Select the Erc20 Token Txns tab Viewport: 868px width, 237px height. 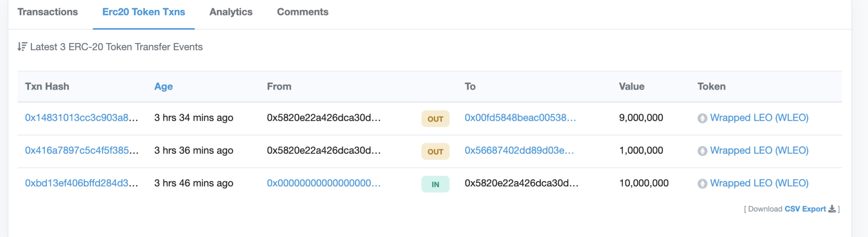tap(143, 12)
